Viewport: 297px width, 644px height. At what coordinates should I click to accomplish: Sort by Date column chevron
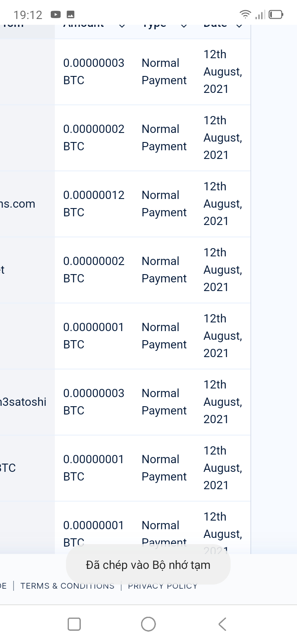pyautogui.click(x=239, y=26)
